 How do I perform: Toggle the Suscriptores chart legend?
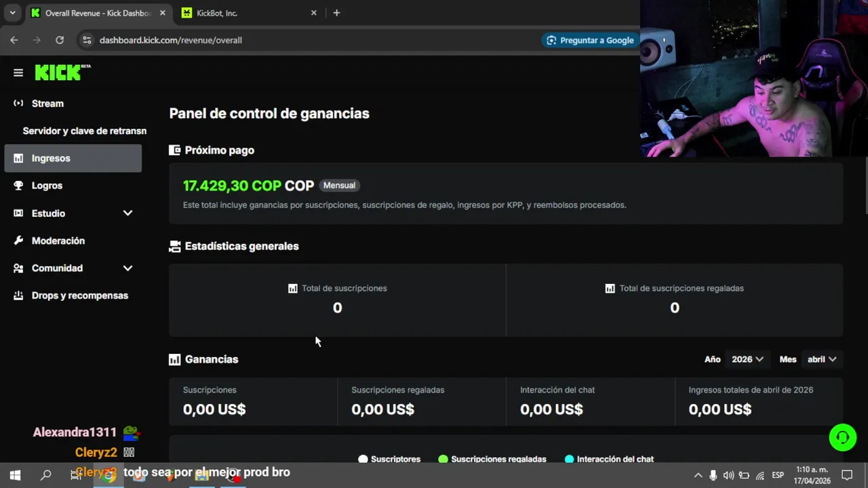(389, 459)
